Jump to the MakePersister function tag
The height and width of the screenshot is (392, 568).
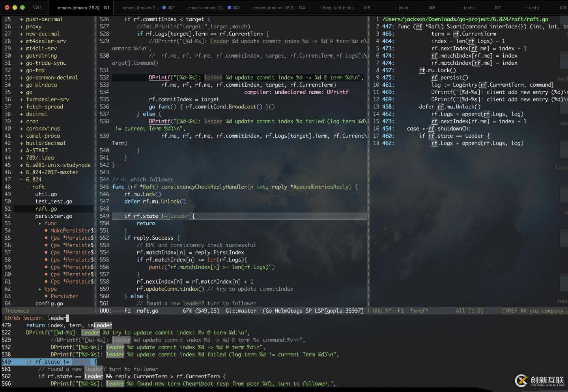point(72,231)
